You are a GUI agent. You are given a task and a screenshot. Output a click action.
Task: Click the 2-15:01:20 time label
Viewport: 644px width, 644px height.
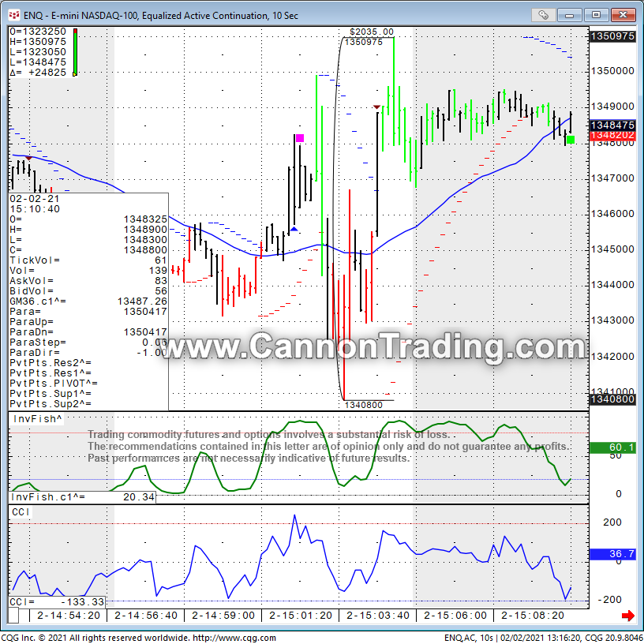click(301, 616)
